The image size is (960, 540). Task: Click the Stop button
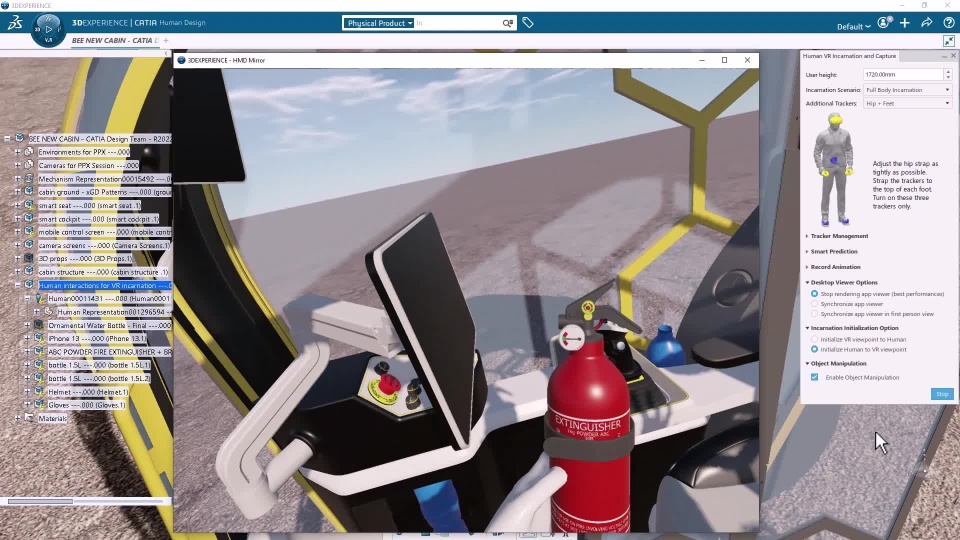tap(942, 394)
